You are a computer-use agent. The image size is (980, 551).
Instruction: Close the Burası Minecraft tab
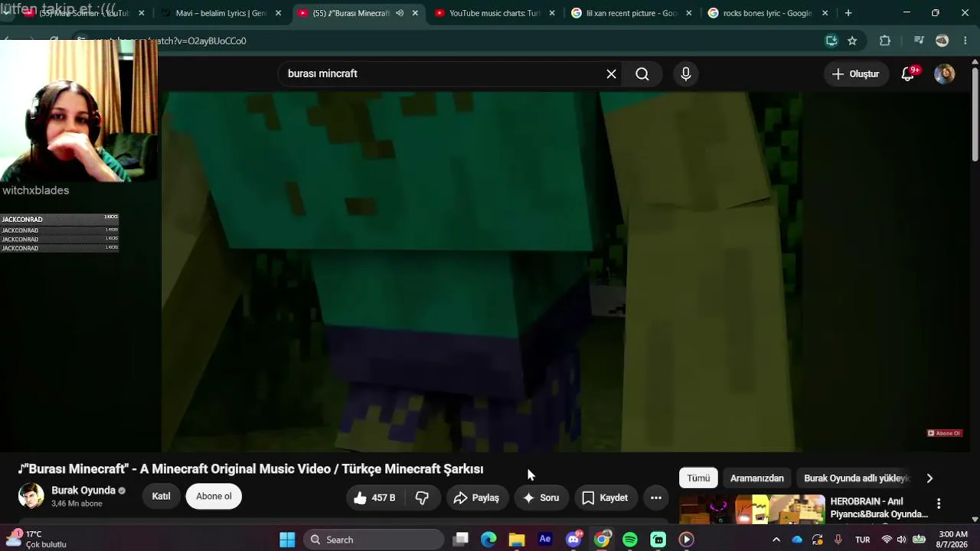(415, 13)
